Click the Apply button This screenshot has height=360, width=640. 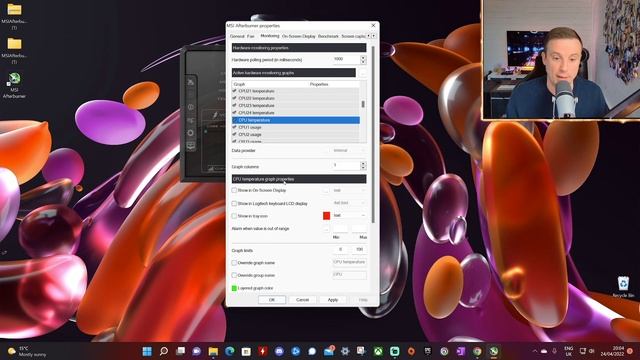(333, 300)
